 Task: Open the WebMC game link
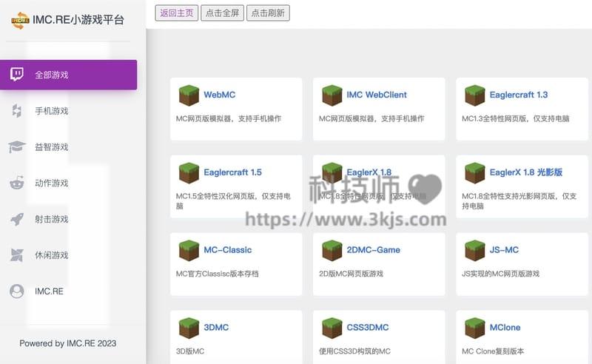tap(219, 95)
